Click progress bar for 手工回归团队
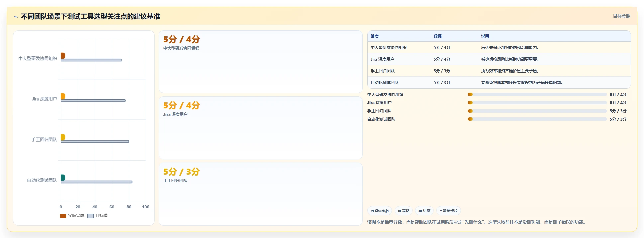The height and width of the screenshot is (238, 644). tap(537, 111)
